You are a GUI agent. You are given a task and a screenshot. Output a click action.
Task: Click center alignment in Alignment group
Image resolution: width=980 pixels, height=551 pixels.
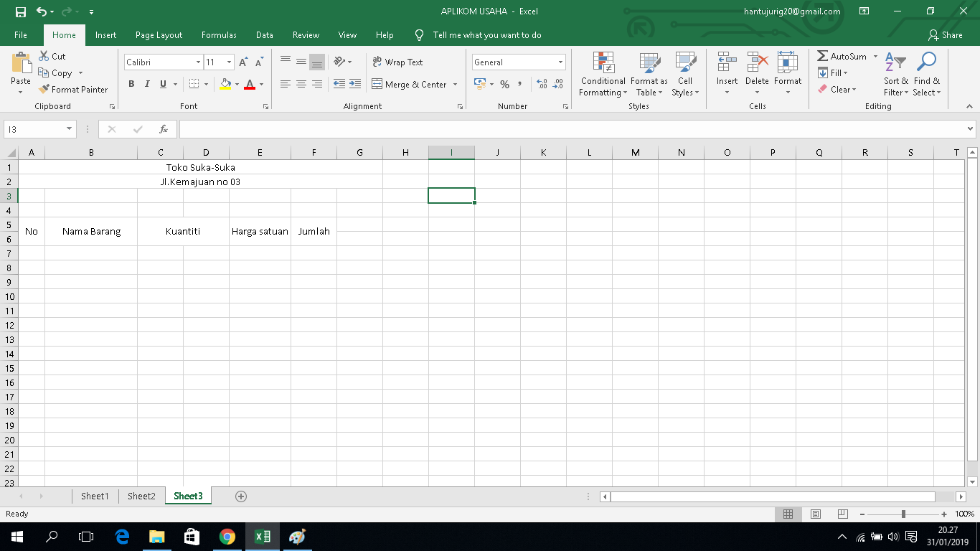[301, 84]
